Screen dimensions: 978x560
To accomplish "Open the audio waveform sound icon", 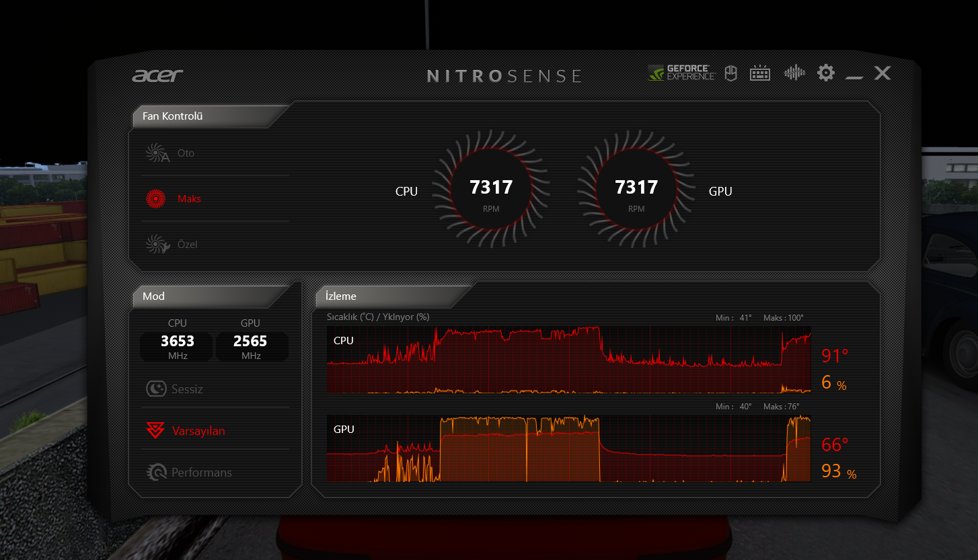I will tap(794, 73).
